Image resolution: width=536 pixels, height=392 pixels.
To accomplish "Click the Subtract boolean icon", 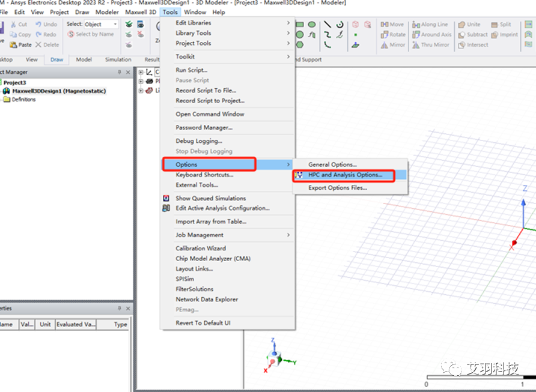I will pos(461,34).
